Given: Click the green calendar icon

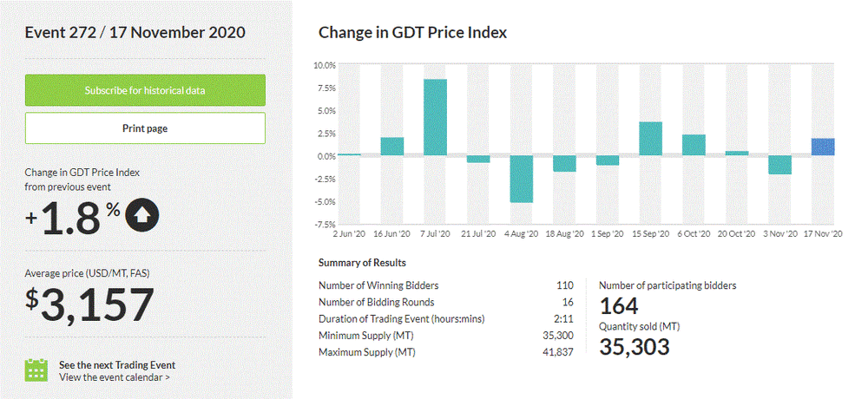Looking at the screenshot, I should [36, 370].
